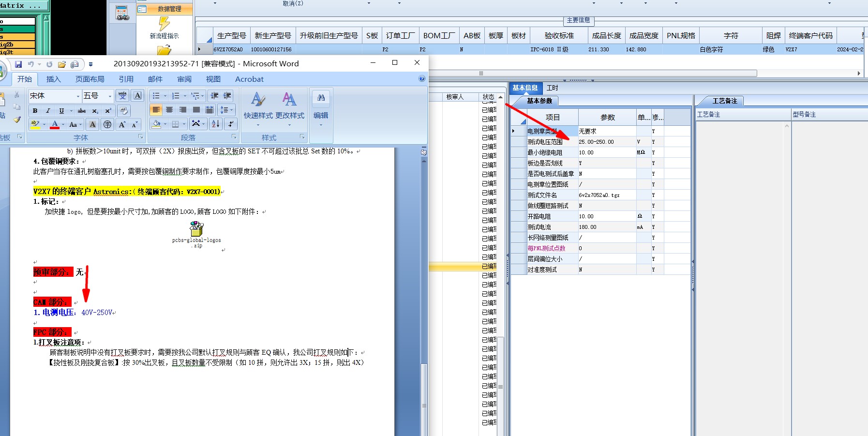Image resolution: width=868 pixels, height=436 pixels.
Task: Open font color dropdown arrow
Action: point(63,124)
